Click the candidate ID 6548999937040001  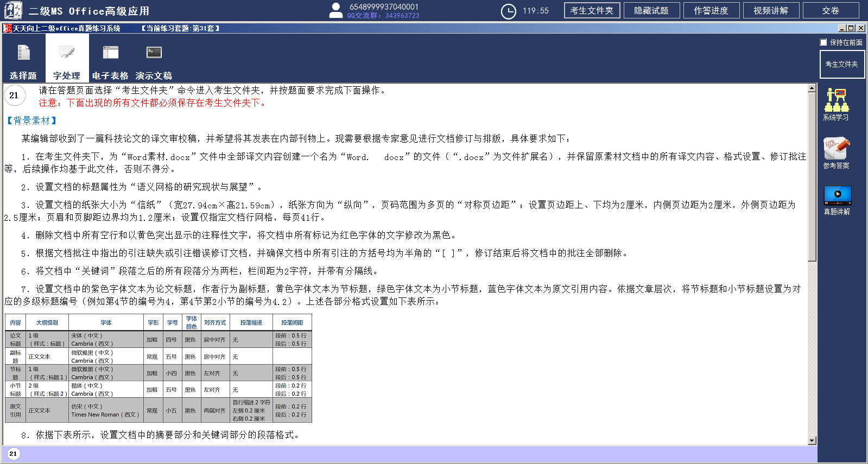(x=384, y=7)
